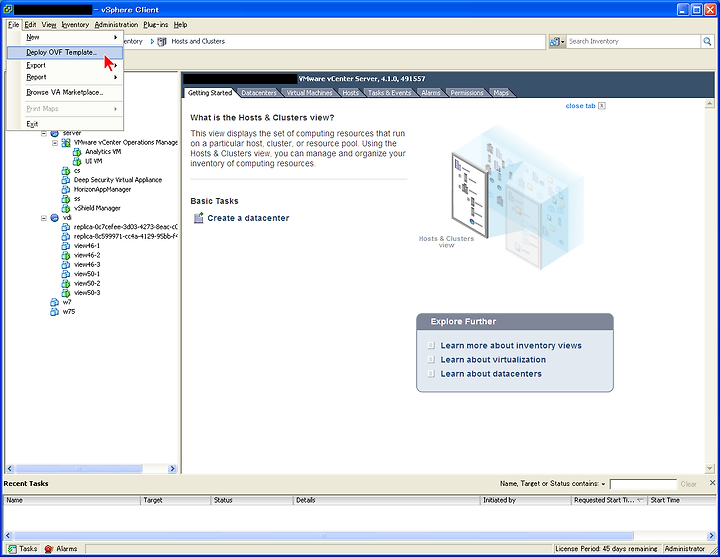Click the ss virtual machine icon

66,199
